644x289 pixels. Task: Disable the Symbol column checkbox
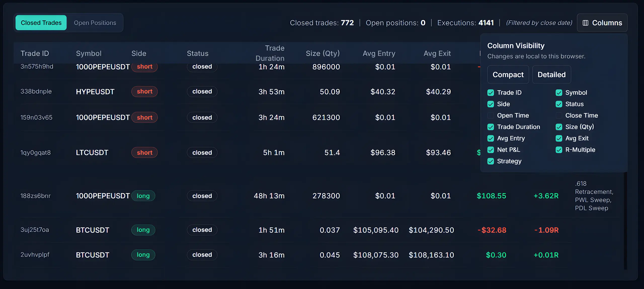coord(559,92)
